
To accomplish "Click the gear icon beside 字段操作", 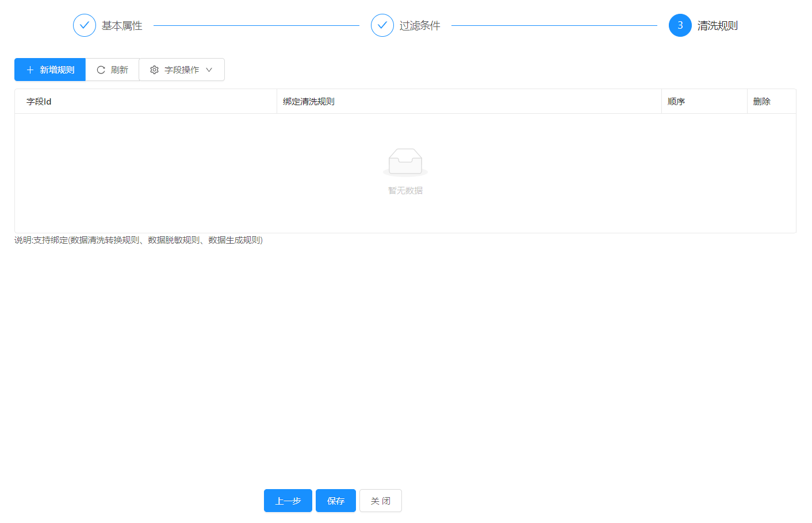I will click(154, 70).
